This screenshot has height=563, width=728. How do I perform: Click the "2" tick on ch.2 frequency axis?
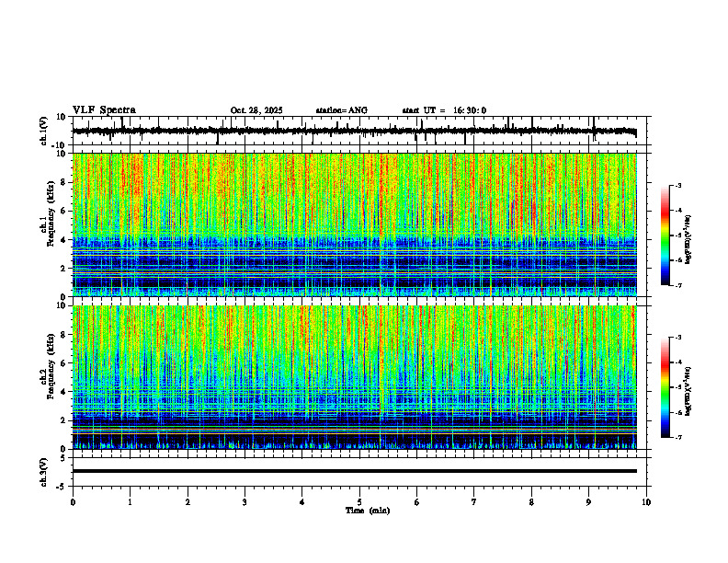[x=64, y=420]
